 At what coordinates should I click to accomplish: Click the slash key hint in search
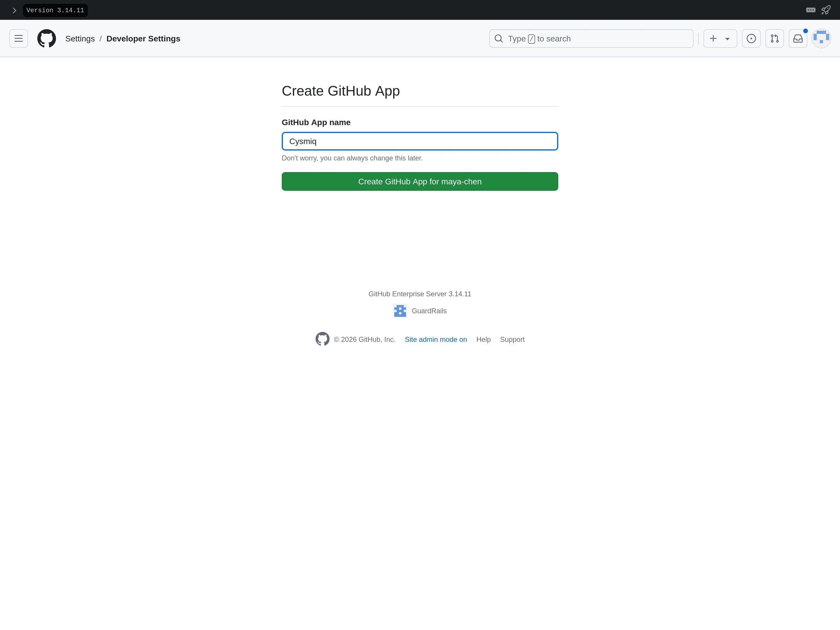point(531,39)
